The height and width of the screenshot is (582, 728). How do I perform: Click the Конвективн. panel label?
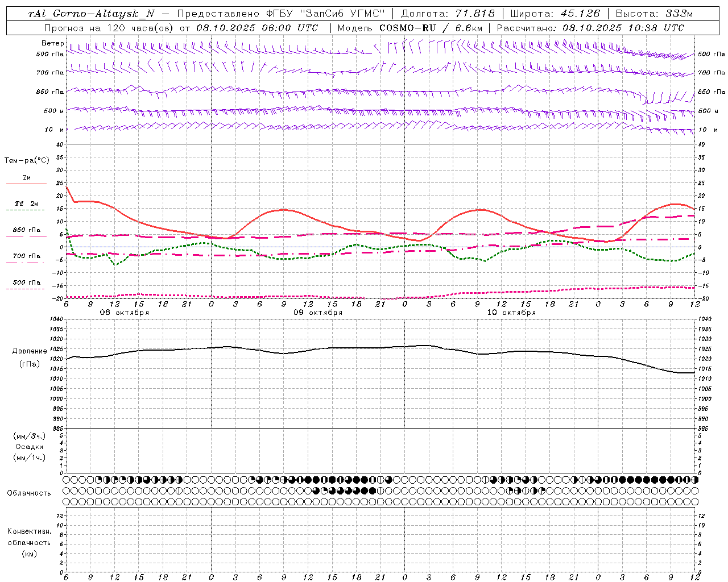click(x=30, y=531)
